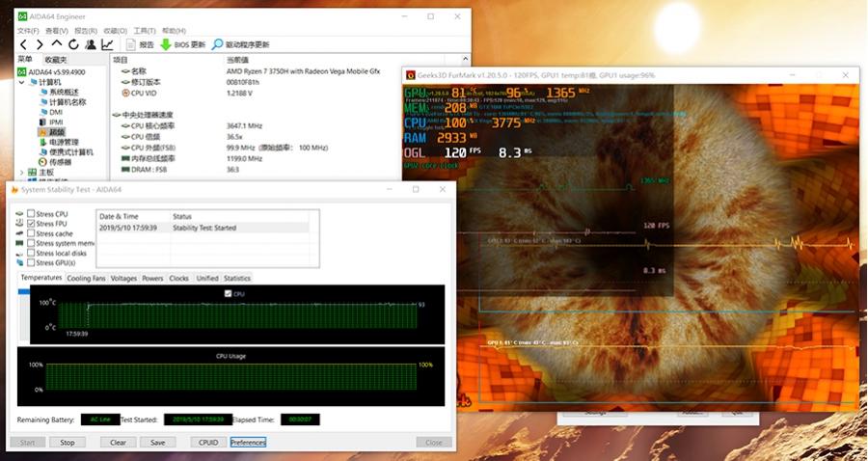Viewport: 868px width, 461px height.
Task: Enable the Stress system memory checkbox
Action: (x=31, y=243)
